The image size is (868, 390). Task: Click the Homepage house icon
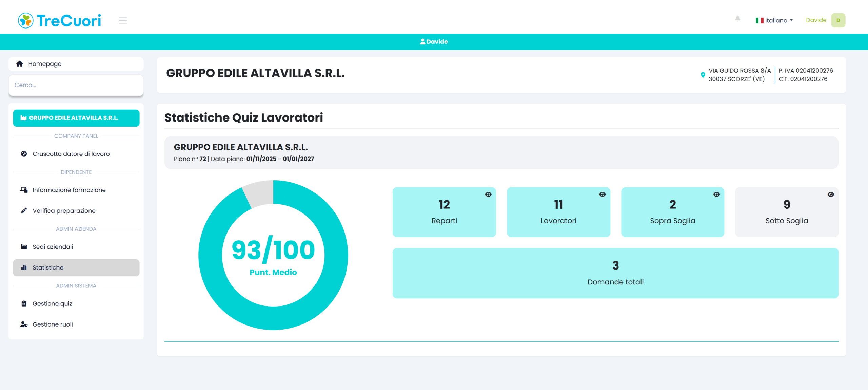pos(20,64)
